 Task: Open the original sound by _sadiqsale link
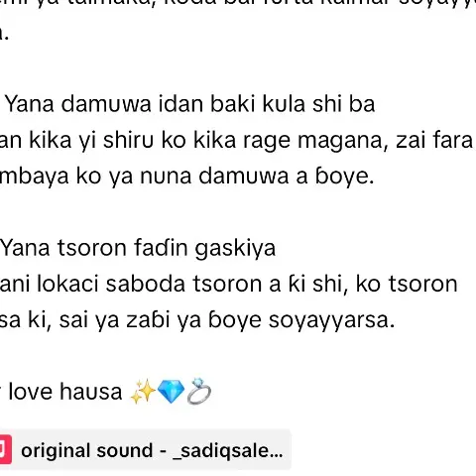(146, 450)
